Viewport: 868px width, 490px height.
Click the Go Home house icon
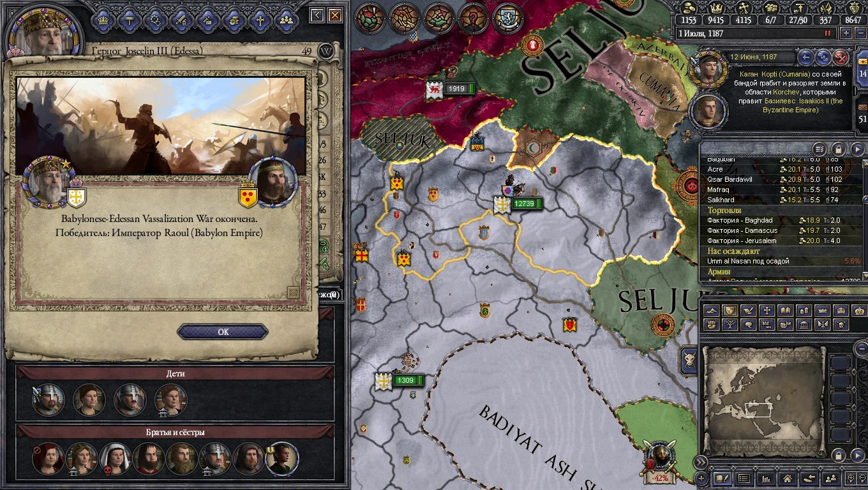[787, 478]
